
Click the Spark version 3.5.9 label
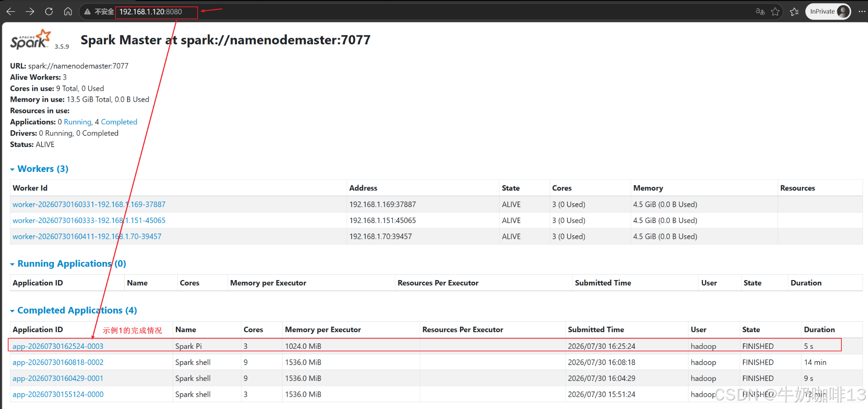[x=62, y=47]
